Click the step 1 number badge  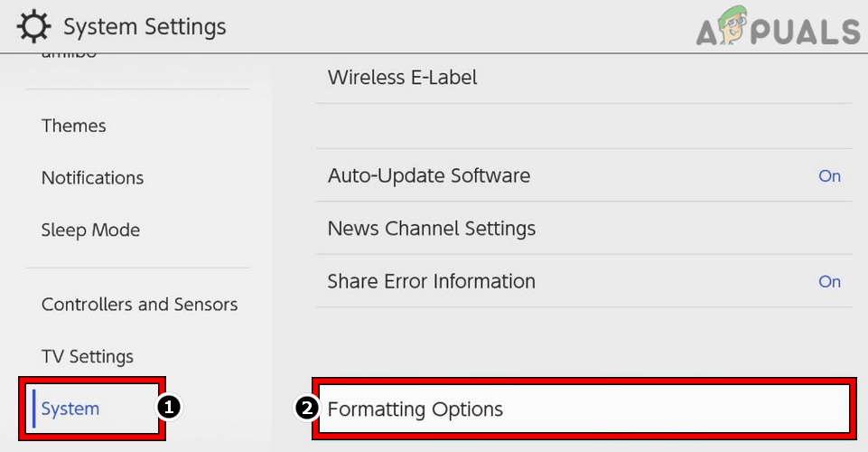[x=168, y=408]
